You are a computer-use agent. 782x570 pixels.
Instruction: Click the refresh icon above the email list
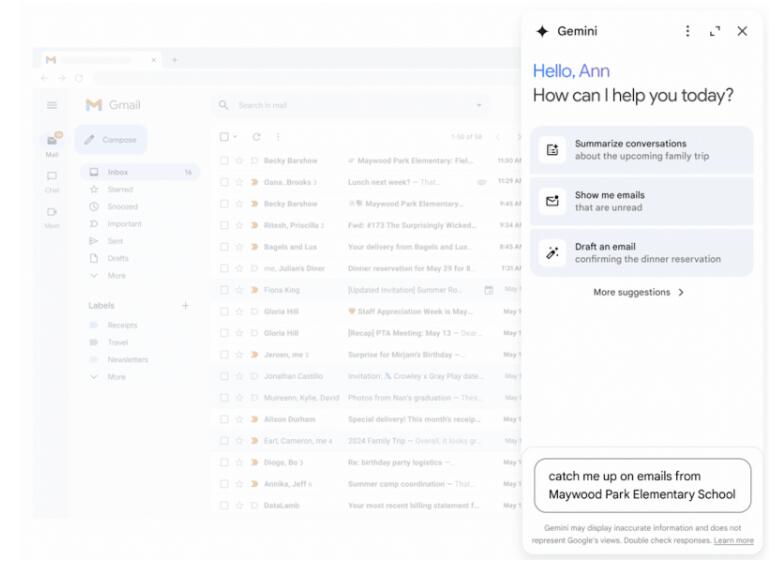click(x=256, y=137)
